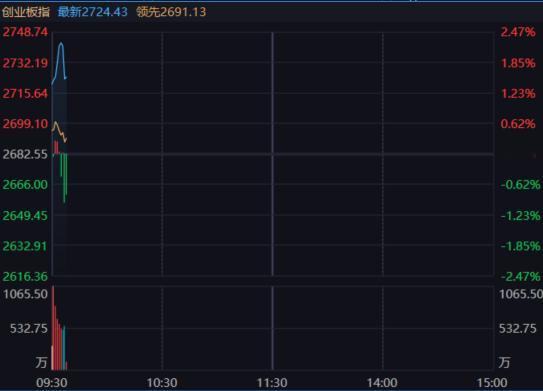Click the 2616.36 bottom price label

point(25,276)
